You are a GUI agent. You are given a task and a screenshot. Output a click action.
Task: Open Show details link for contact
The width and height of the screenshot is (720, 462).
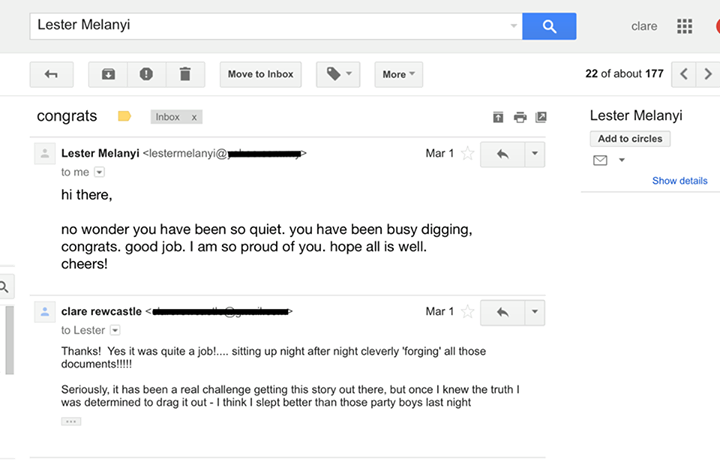679,181
